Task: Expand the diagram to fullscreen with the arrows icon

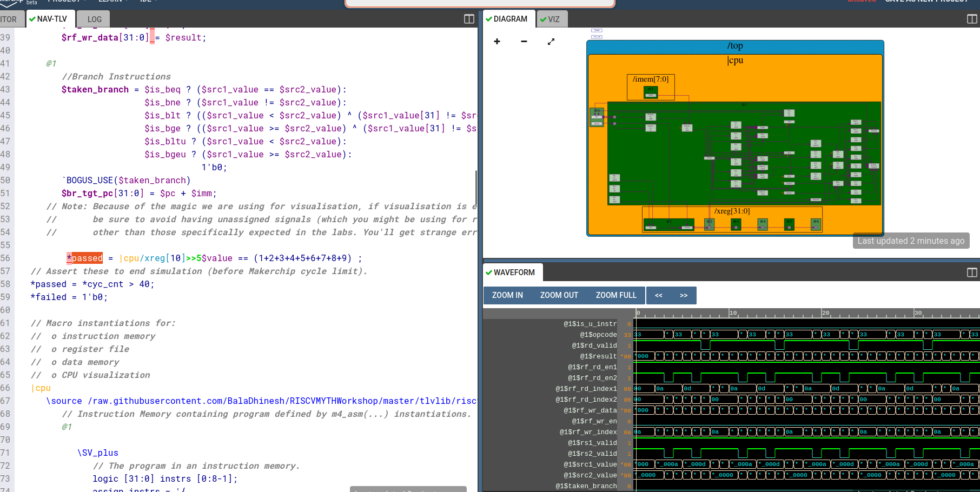Action: pos(551,42)
